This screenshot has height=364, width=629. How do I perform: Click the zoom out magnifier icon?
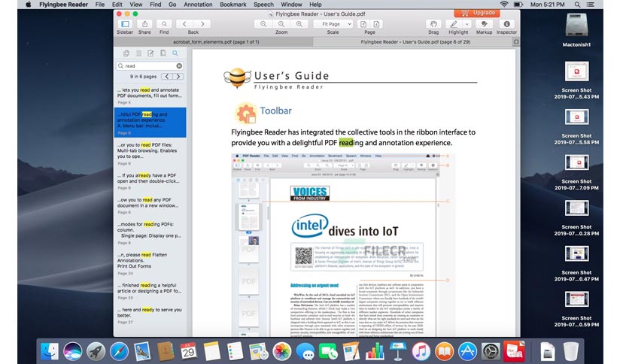pyautogui.click(x=263, y=24)
